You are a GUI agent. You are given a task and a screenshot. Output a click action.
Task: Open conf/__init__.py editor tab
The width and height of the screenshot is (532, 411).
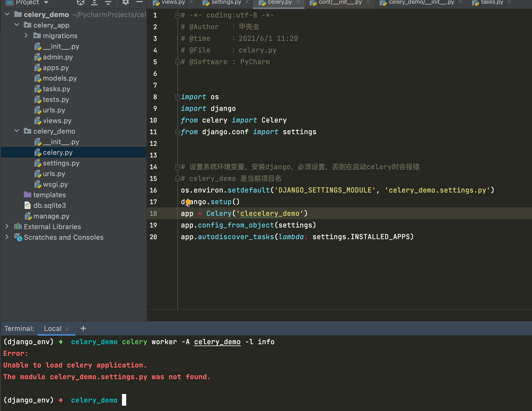tap(340, 2)
